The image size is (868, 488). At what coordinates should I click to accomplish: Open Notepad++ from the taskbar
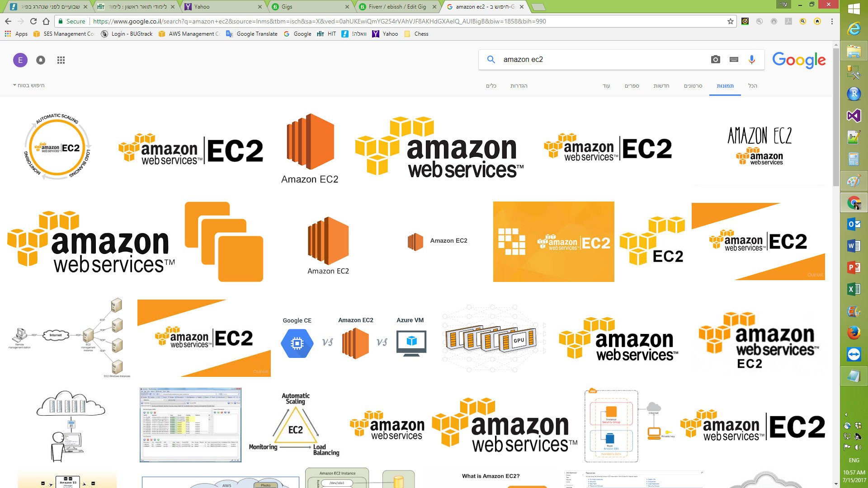click(x=854, y=137)
